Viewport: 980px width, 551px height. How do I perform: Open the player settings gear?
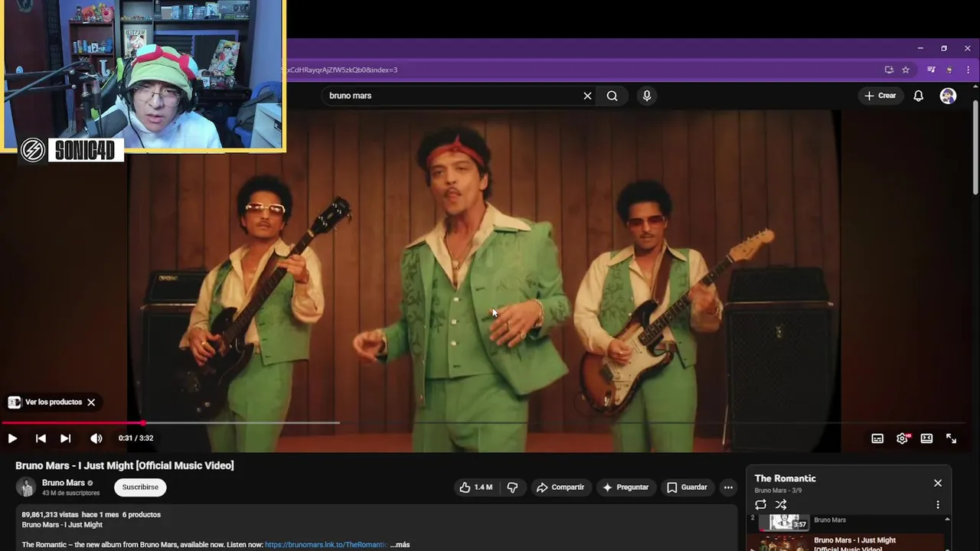[x=902, y=439]
